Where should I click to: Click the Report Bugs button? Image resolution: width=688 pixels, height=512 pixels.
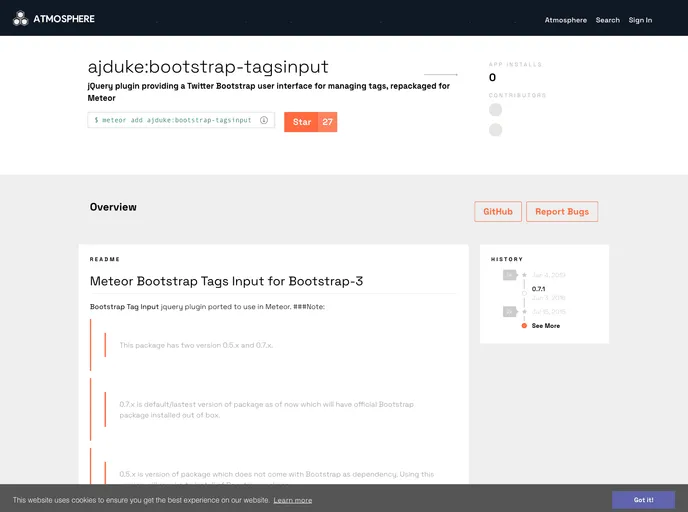point(562,211)
